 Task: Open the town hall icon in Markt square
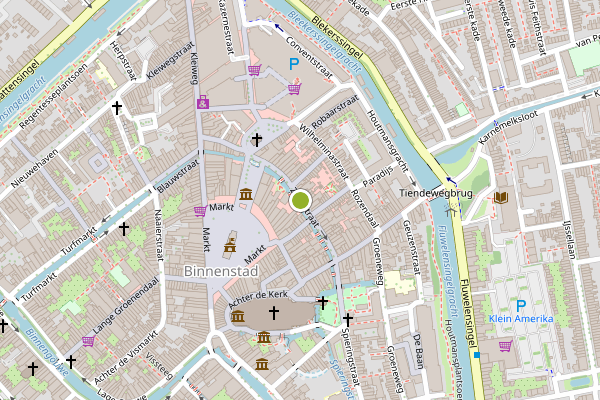click(230, 245)
